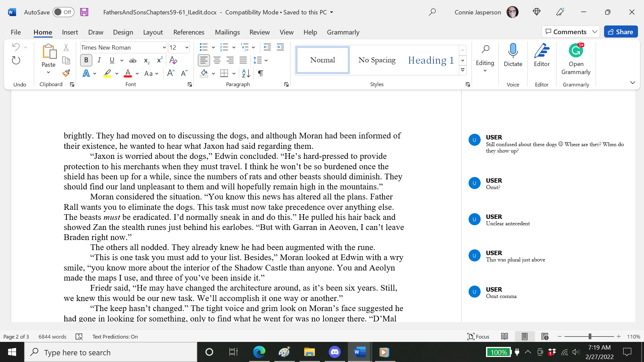
Task: Click the Sort icon
Action: pos(246,73)
